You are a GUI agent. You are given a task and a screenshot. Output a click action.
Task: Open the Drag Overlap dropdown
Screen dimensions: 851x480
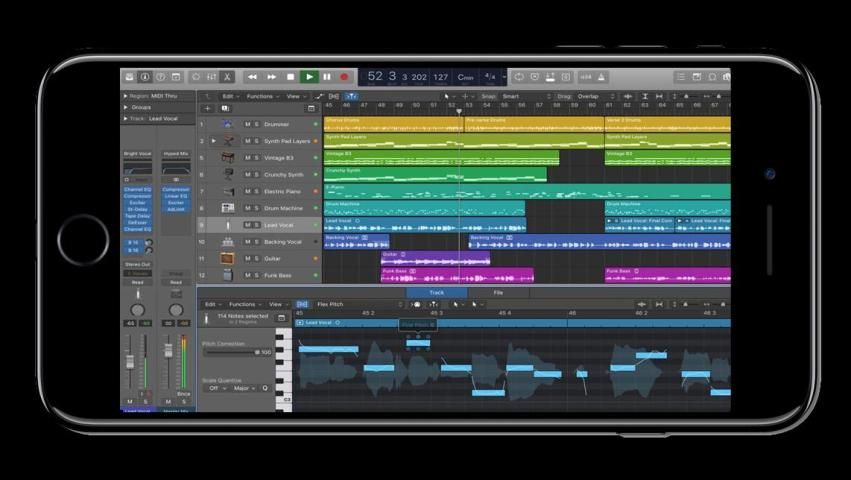tap(592, 97)
